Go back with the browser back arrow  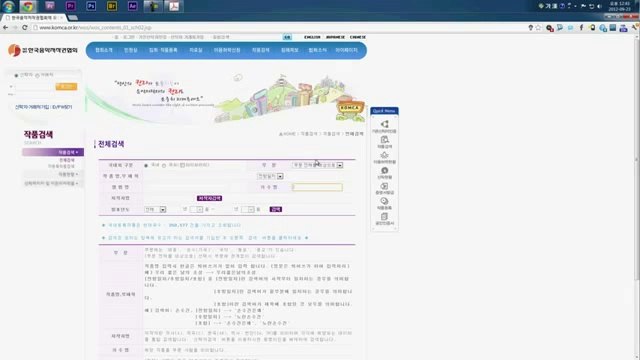point(5,27)
